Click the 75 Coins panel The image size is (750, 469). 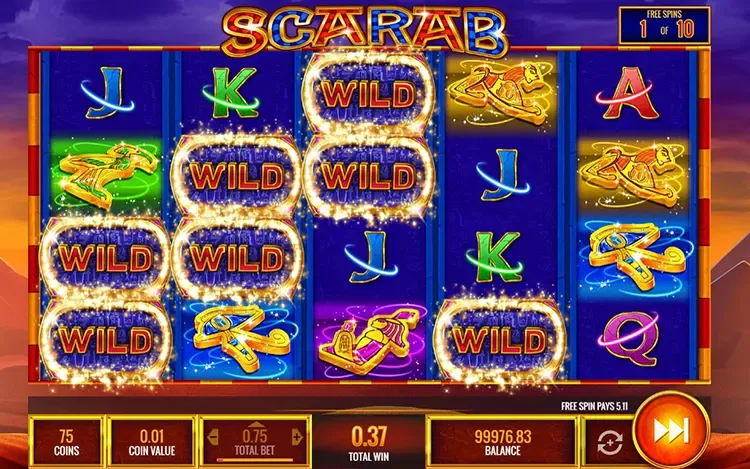(x=66, y=441)
